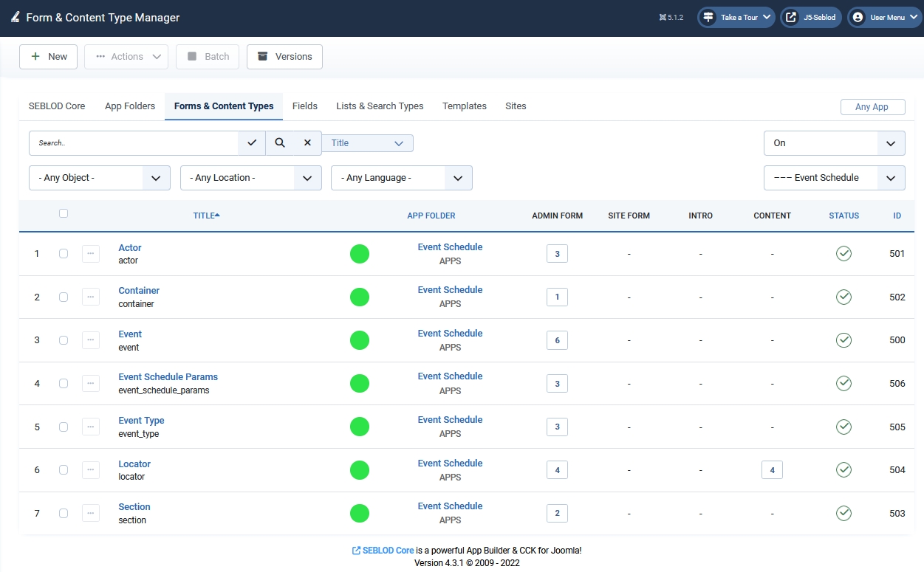Expand the Any Object filter dropdown

coord(100,178)
